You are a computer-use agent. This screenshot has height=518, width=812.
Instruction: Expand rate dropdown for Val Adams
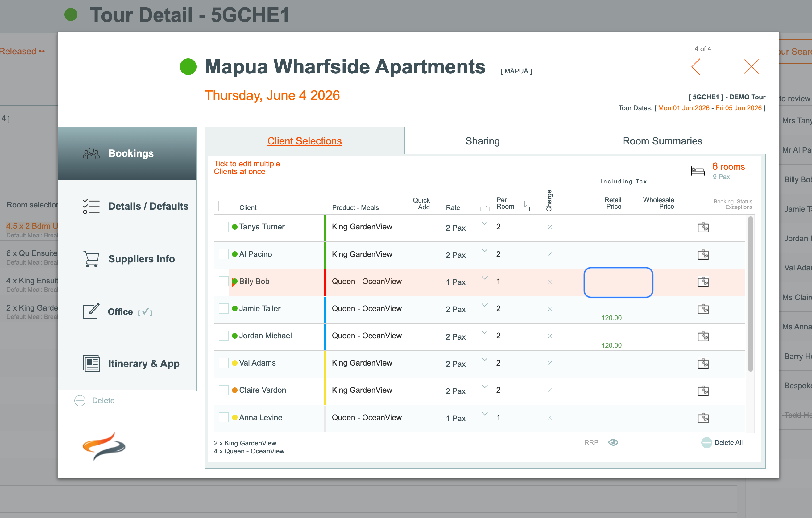click(x=484, y=359)
